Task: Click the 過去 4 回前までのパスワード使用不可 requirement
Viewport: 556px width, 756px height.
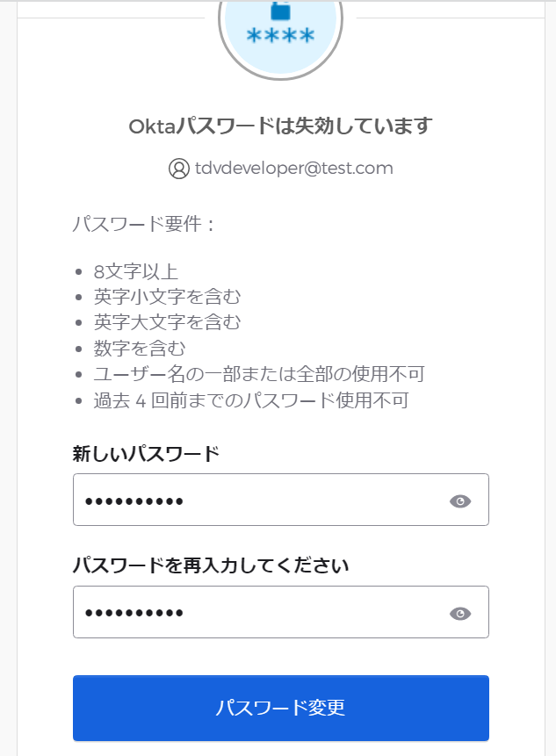Action: (x=251, y=400)
